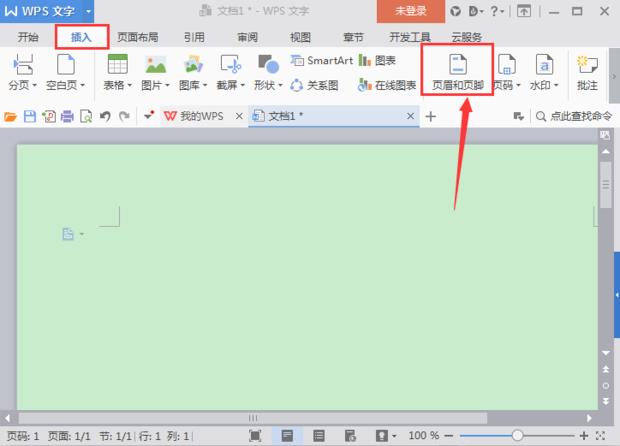Click the Header and Footer (页眉和页脚) button
The image size is (620, 446).
457,70
